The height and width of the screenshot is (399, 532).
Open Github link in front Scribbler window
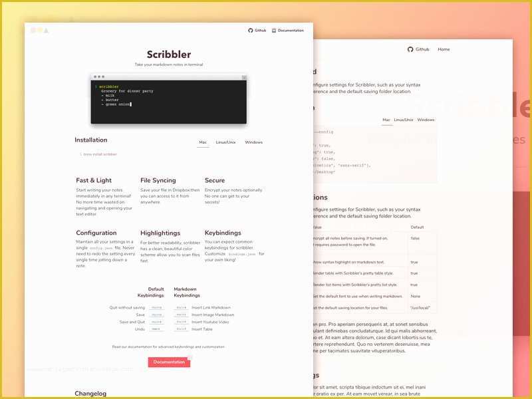tap(260, 31)
